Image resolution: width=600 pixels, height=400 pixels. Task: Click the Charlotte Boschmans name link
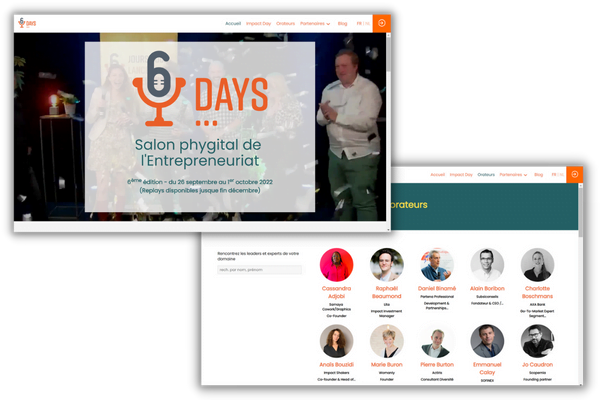(537, 292)
